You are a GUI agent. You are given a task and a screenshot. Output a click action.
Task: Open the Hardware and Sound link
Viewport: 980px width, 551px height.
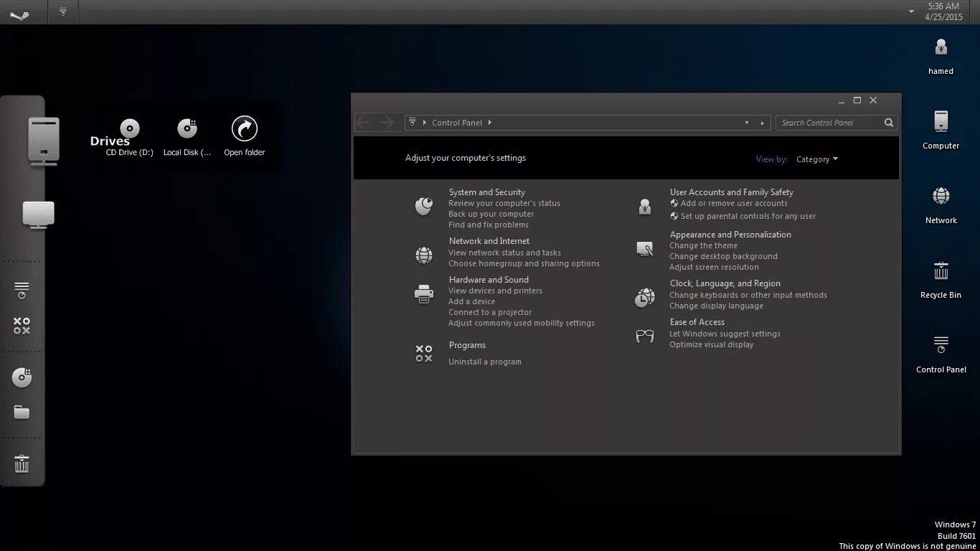click(489, 280)
